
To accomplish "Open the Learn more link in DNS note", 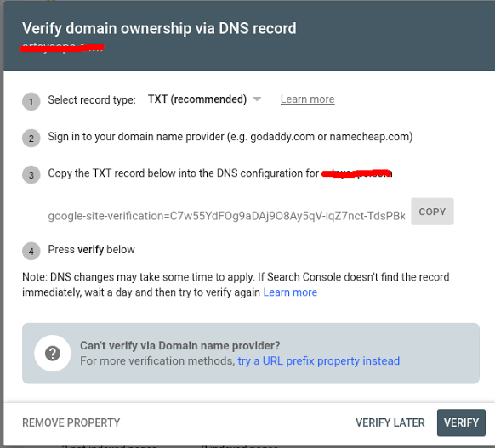I will pyautogui.click(x=290, y=292).
